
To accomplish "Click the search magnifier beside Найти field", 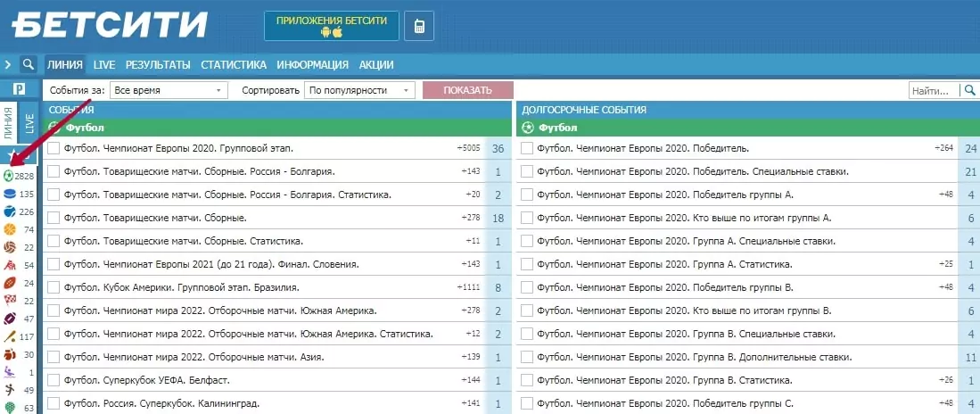I will [x=969, y=90].
